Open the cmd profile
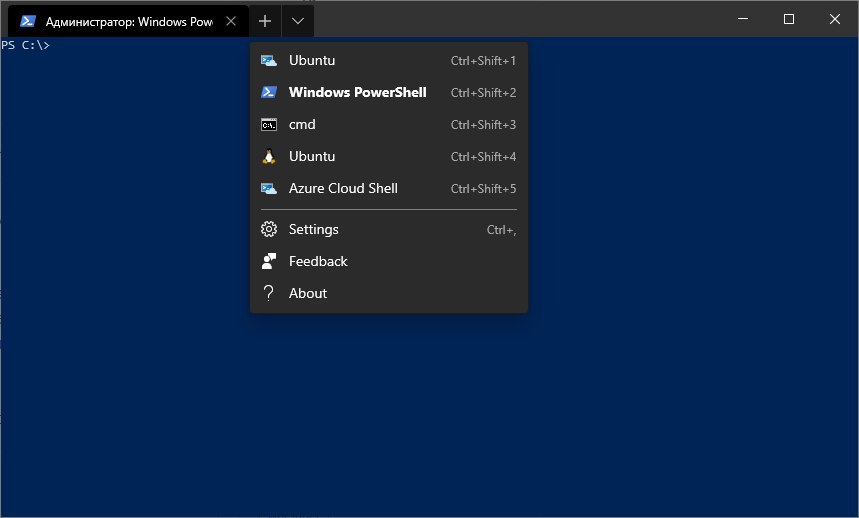Image resolution: width=859 pixels, height=518 pixels. [x=389, y=124]
